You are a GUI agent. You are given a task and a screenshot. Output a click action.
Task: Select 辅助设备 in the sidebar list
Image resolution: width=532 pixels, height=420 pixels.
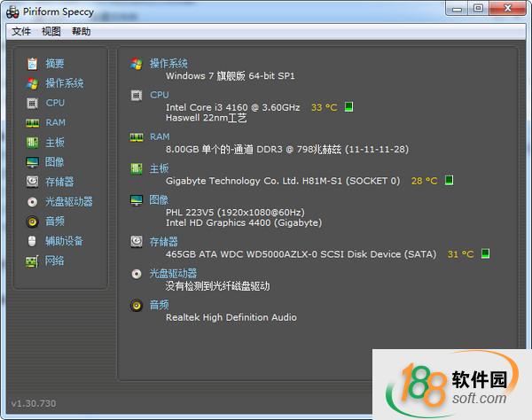tap(64, 241)
